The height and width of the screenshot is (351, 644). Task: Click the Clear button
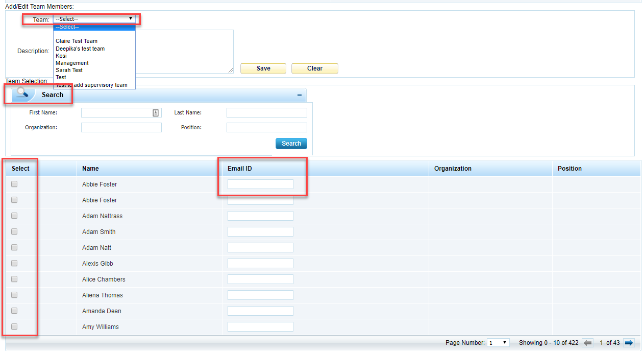(314, 68)
